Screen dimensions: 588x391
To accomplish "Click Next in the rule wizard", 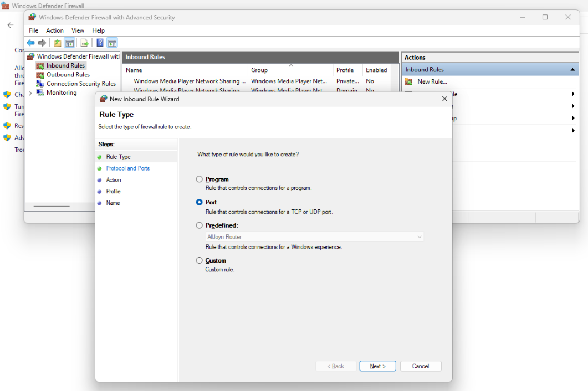I will coord(377,366).
